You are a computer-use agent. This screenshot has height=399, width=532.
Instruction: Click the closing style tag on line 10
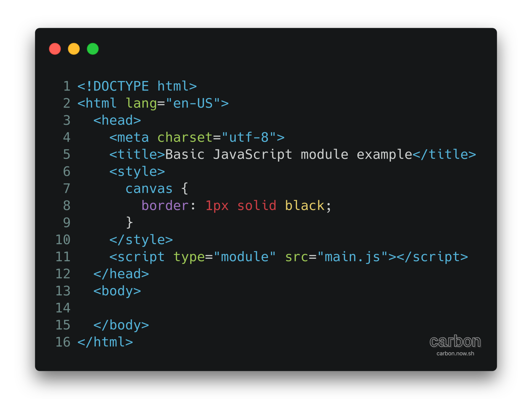click(141, 240)
